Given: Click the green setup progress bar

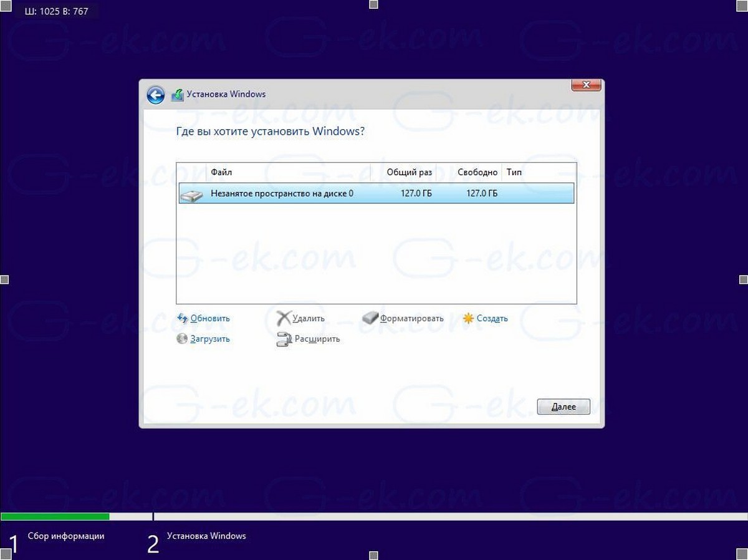Looking at the screenshot, I should (55, 516).
